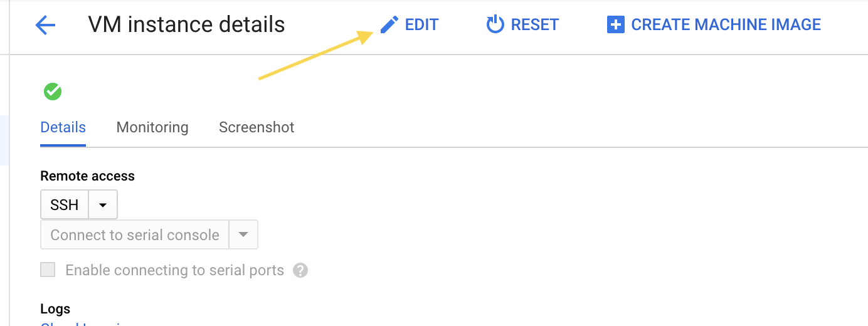Expand the serial console dropdown arrow
The image size is (868, 326).
(x=243, y=235)
